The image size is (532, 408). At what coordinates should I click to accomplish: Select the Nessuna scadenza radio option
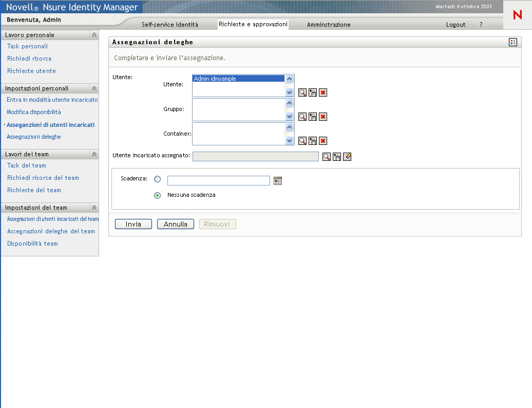(158, 195)
